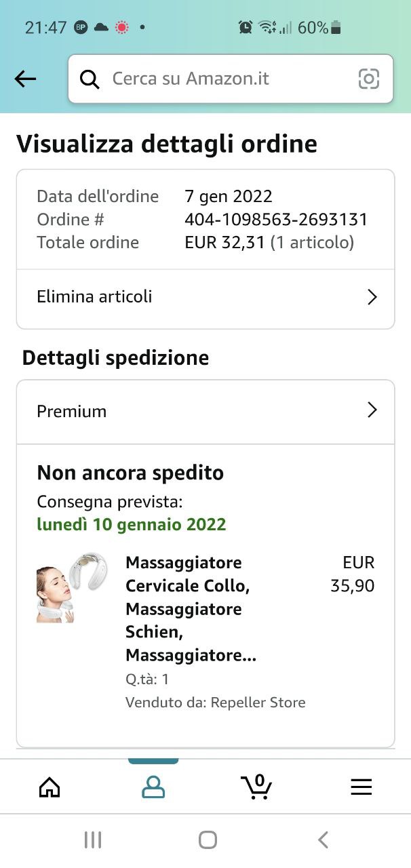Open the account profile icon
411x868 pixels.
153,787
